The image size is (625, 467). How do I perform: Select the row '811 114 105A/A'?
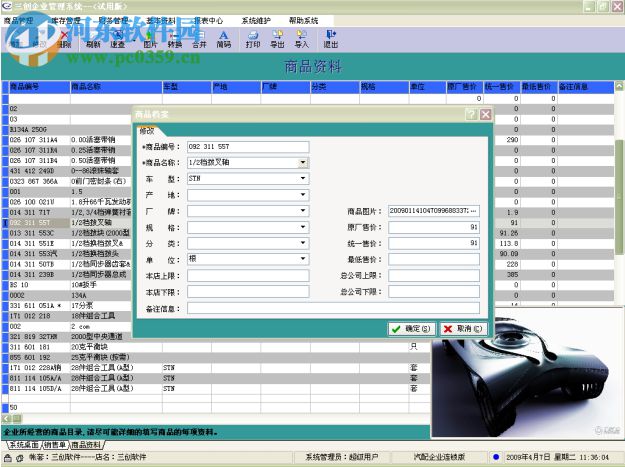click(x=216, y=378)
